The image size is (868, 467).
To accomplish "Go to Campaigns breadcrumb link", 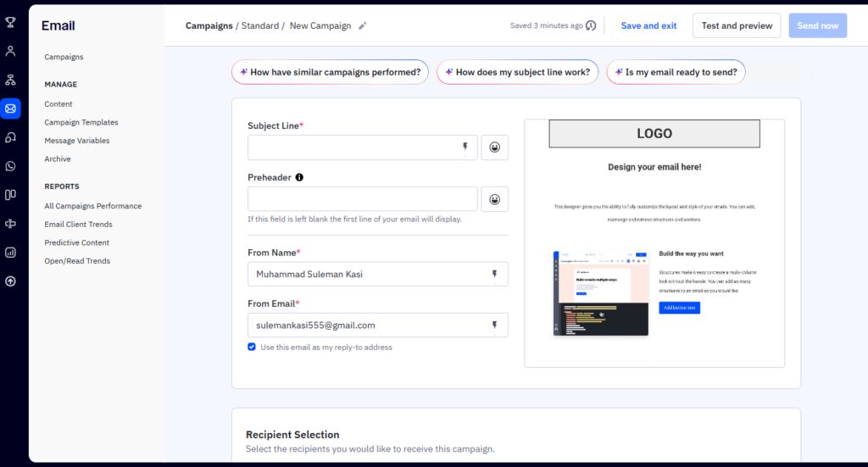I will click(x=209, y=26).
